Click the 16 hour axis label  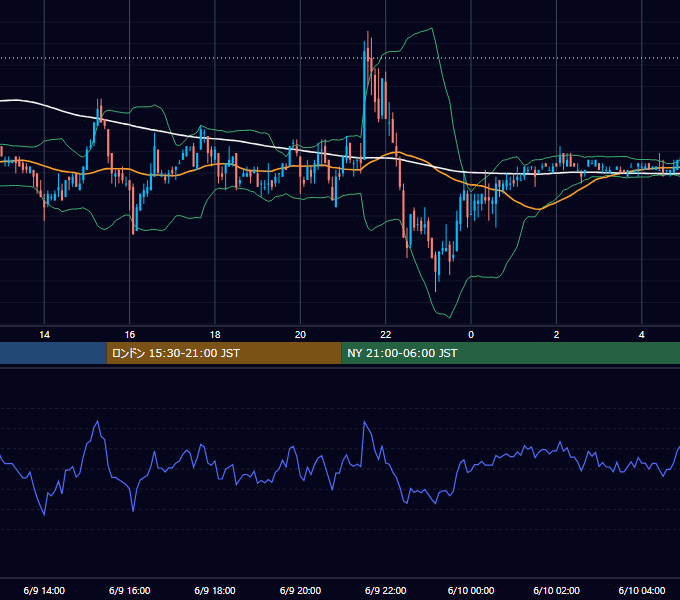point(130,335)
